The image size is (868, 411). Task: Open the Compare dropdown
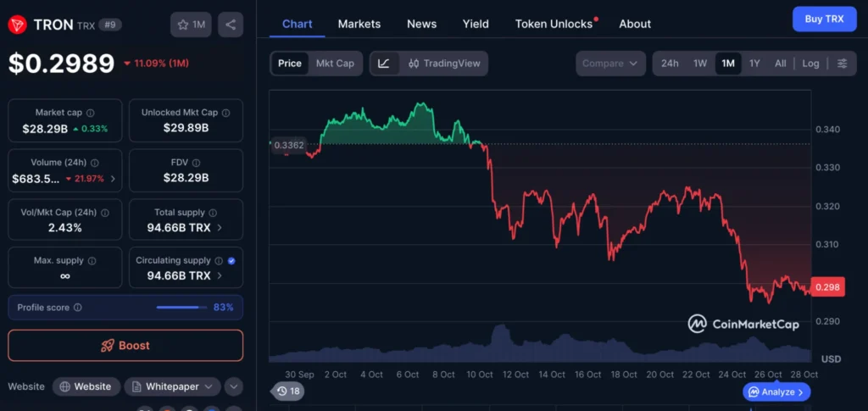tap(610, 64)
